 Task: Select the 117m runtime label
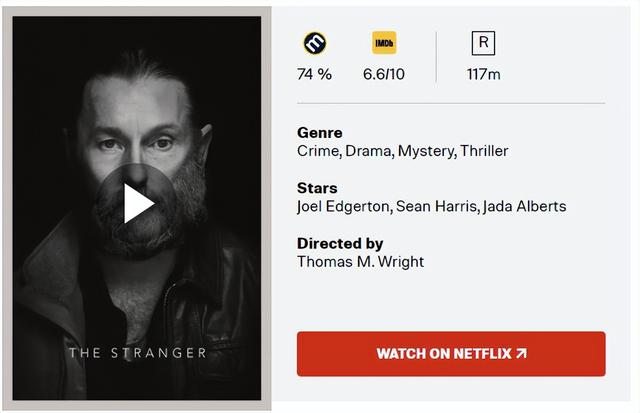click(484, 74)
